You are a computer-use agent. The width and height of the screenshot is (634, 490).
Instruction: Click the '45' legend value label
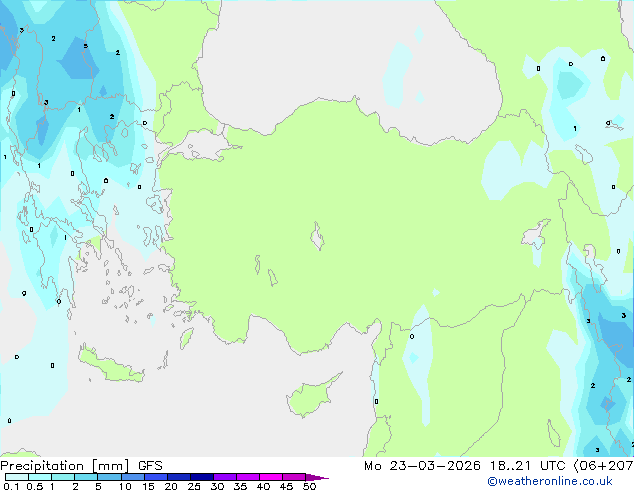click(286, 486)
